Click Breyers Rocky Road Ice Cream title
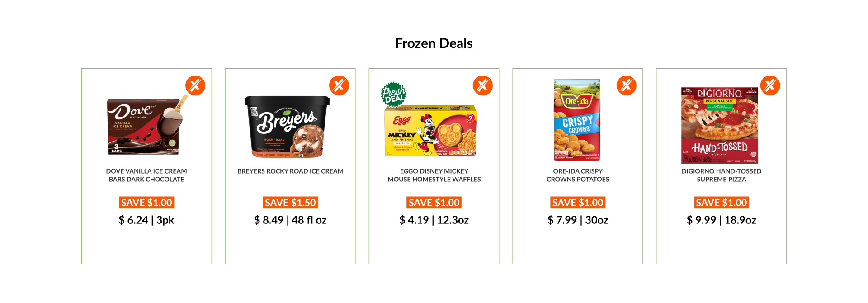Screen dimensions: 868x303 [x=290, y=171]
